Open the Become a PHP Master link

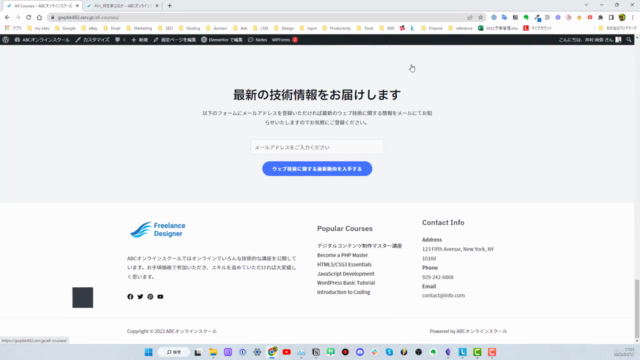coord(342,255)
